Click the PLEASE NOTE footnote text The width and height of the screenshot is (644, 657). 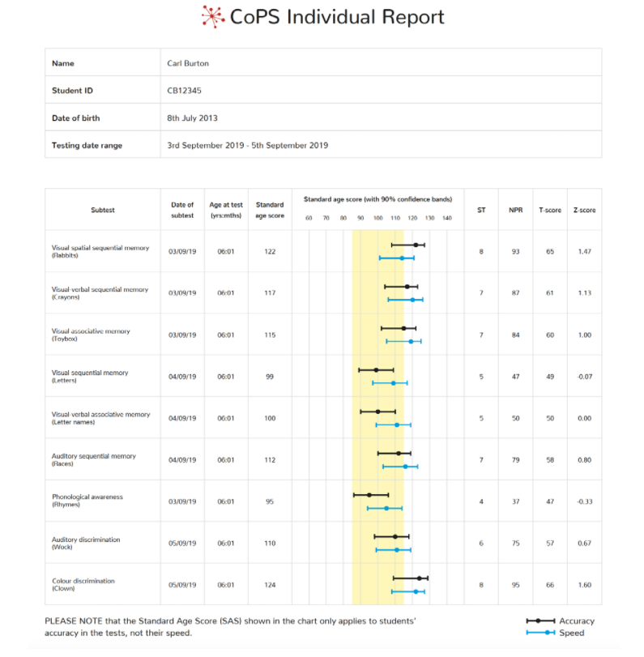coord(230,627)
